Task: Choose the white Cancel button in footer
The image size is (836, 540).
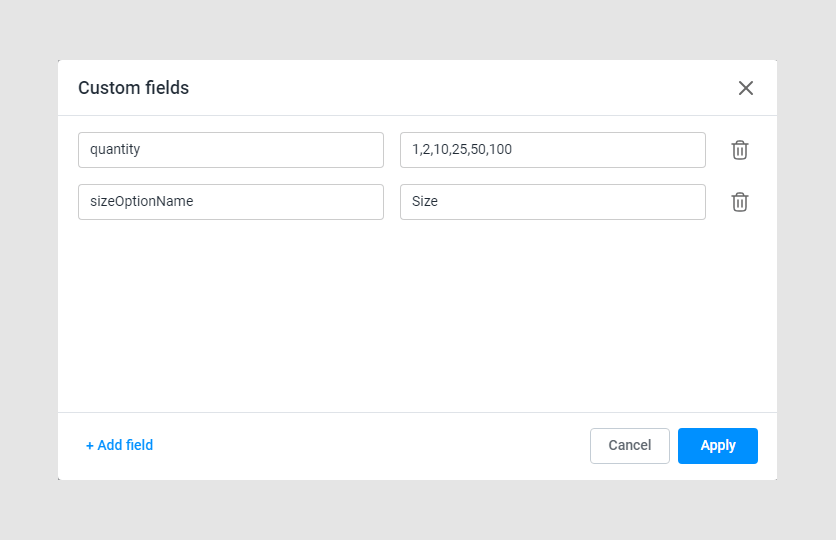Action: [x=629, y=446]
